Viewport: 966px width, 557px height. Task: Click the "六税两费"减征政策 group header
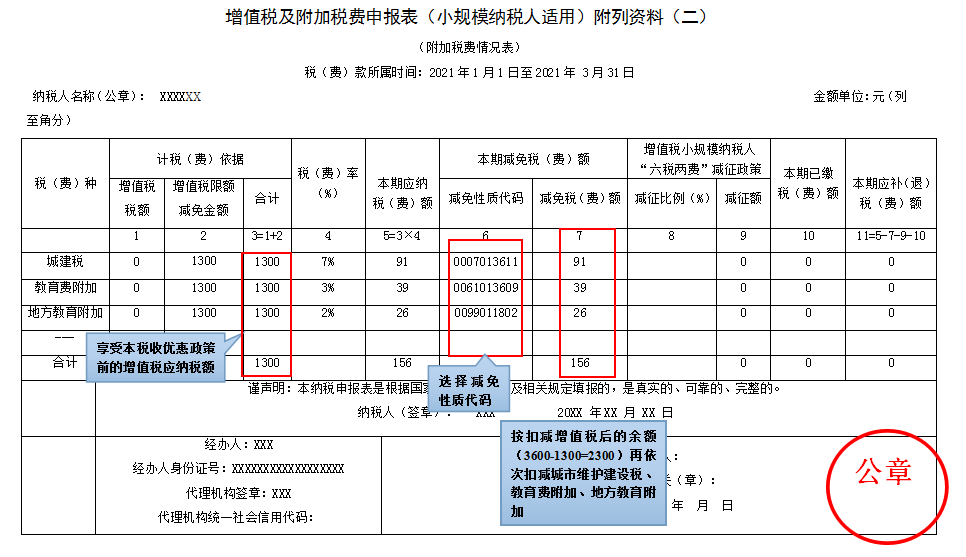(699, 159)
